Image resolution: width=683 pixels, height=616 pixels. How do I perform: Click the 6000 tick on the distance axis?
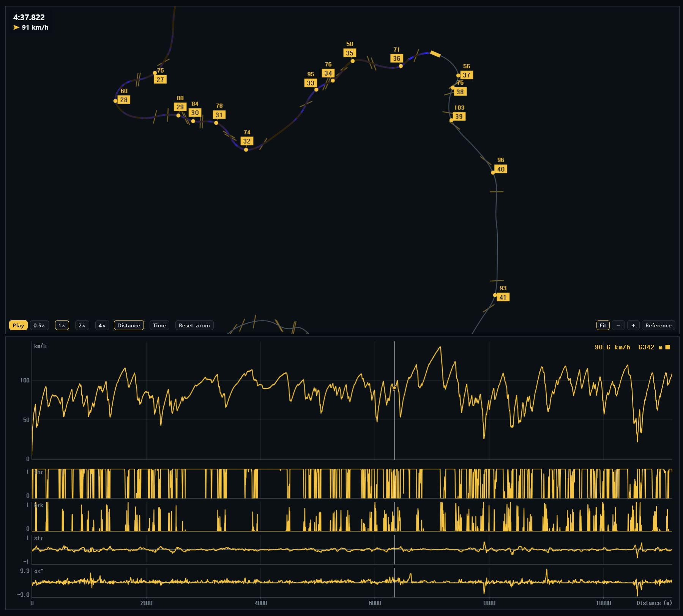pos(375,603)
